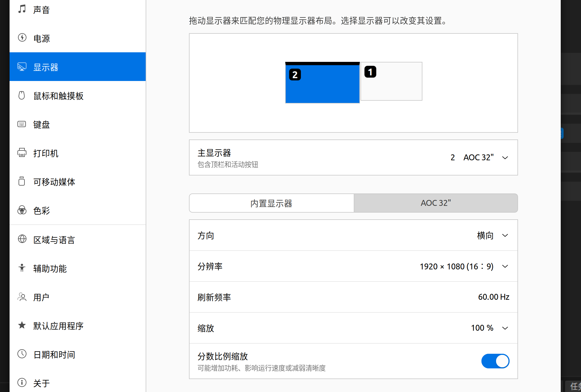Open the 用户 settings panel
Viewport: 581px width, 392px height.
(41, 297)
